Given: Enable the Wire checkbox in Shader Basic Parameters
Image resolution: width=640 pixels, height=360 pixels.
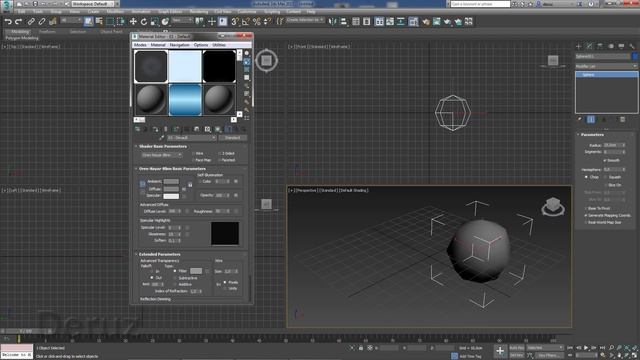Looking at the screenshot, I should coord(194,153).
